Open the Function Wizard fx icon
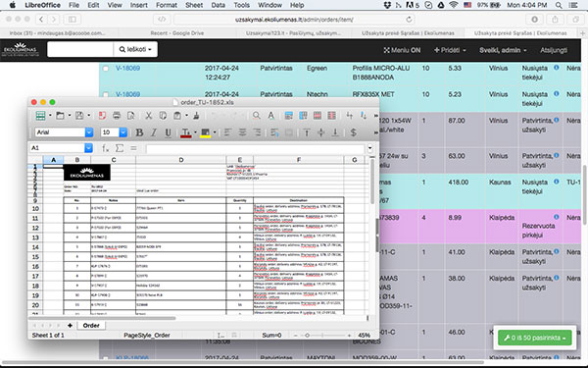Viewport: 588px width, 368px height. (106, 148)
